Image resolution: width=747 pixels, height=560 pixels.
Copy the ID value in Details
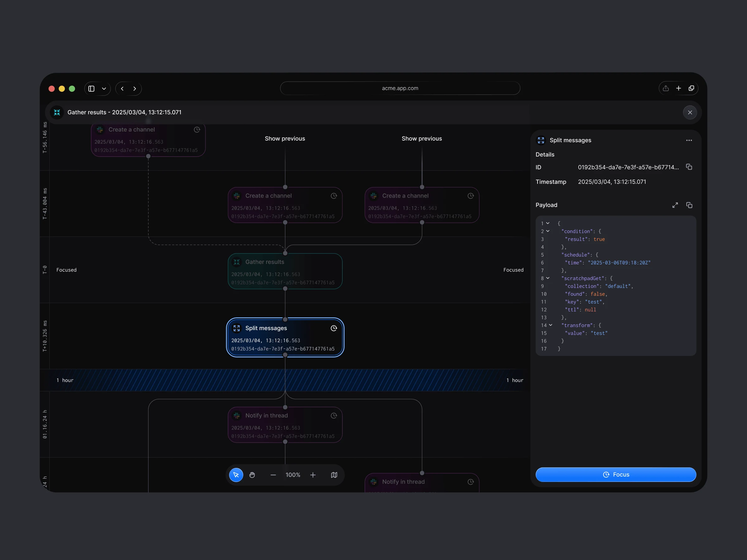(689, 167)
